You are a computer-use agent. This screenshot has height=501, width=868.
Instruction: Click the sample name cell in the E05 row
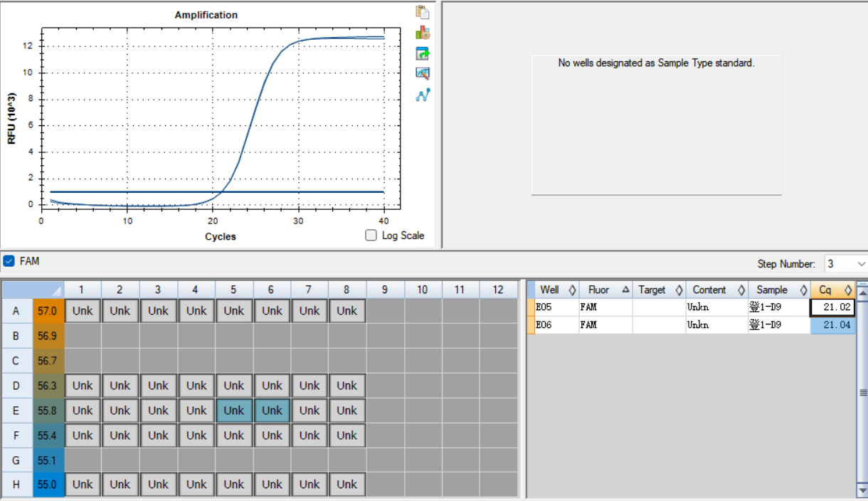click(779, 307)
